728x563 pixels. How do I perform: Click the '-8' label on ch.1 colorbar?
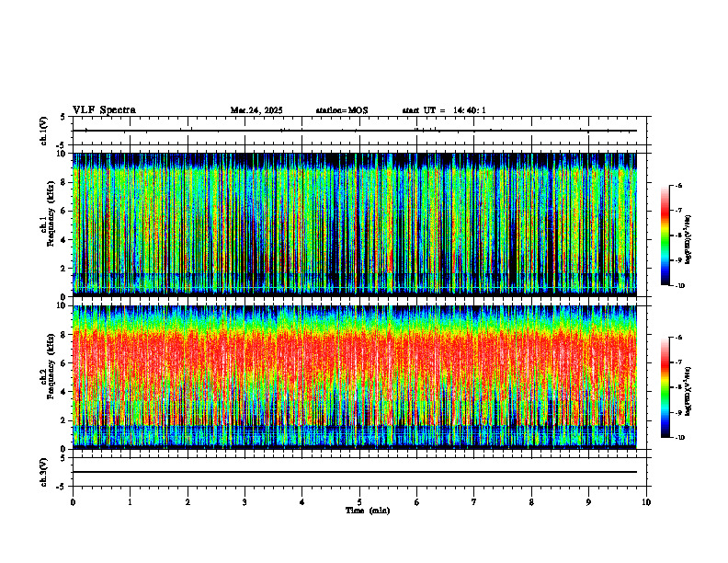[x=678, y=236]
